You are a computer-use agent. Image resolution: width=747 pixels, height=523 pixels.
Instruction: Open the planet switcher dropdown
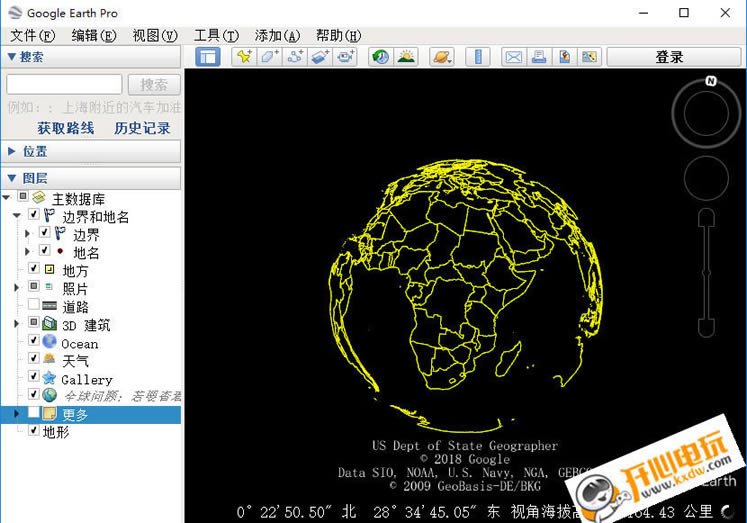442,57
